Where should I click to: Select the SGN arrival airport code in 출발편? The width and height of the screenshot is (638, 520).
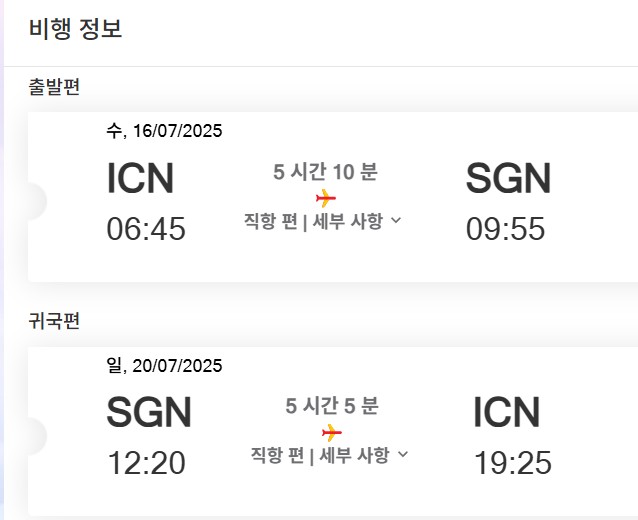508,179
